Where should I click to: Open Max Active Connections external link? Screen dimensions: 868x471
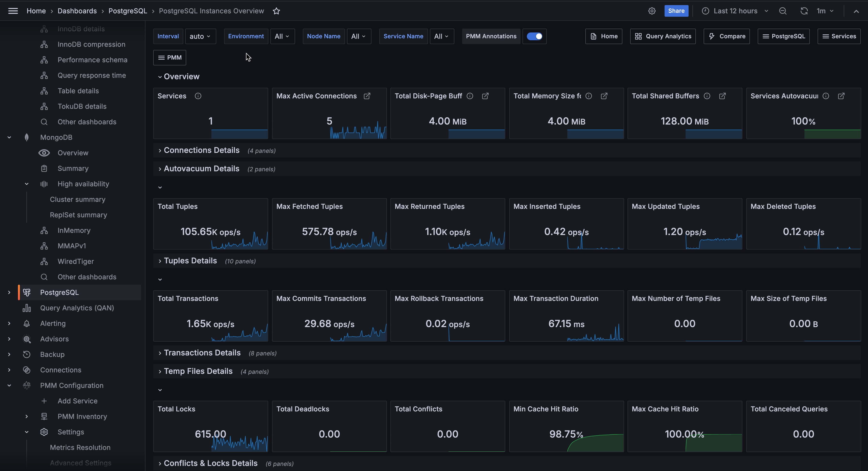pos(367,96)
